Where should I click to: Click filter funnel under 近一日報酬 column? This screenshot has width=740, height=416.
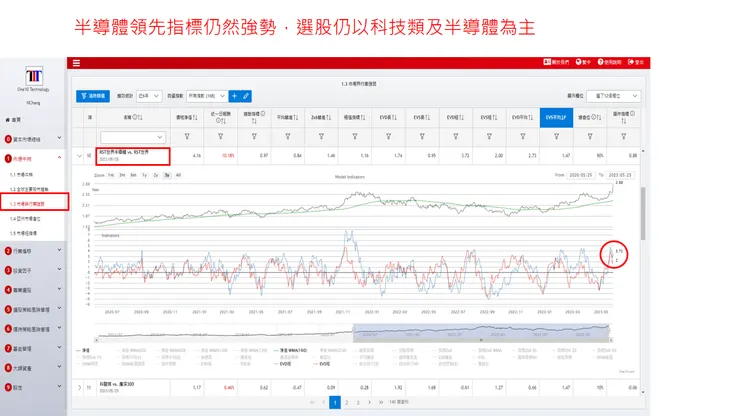pos(220,136)
